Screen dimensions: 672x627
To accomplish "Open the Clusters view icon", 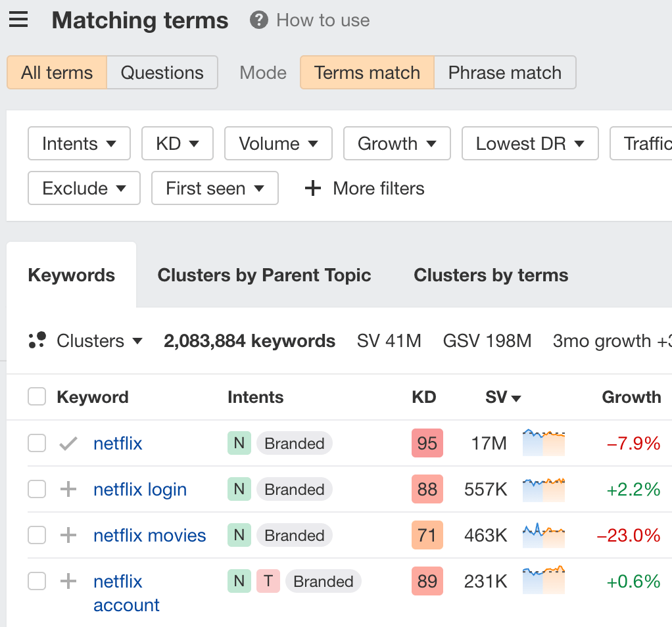I will (x=37, y=340).
